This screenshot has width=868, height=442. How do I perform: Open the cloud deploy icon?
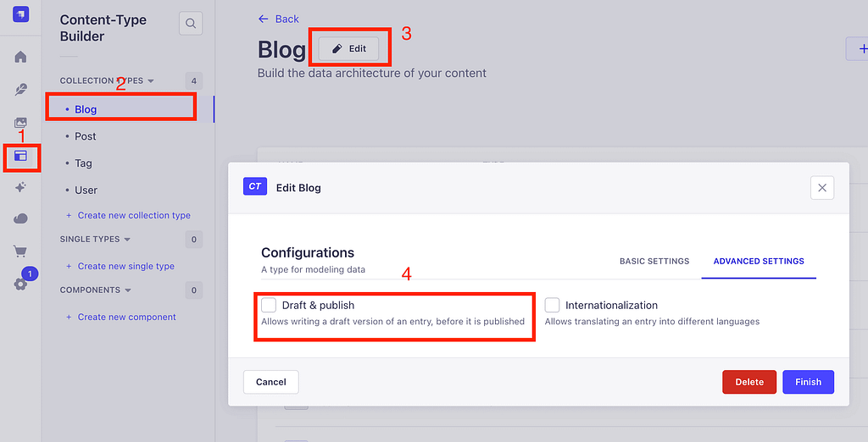pos(20,219)
